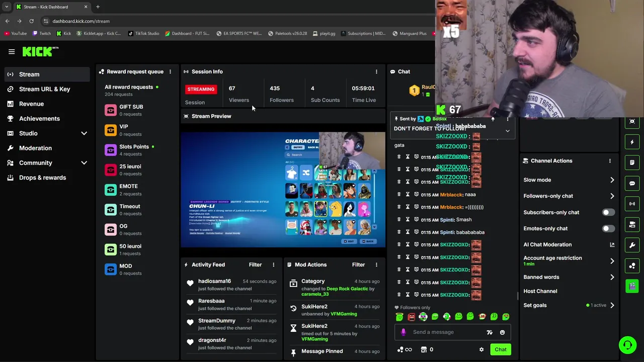This screenshot has height=362, width=644.
Task: Open emoji picker in chat input
Action: pyautogui.click(x=502, y=332)
